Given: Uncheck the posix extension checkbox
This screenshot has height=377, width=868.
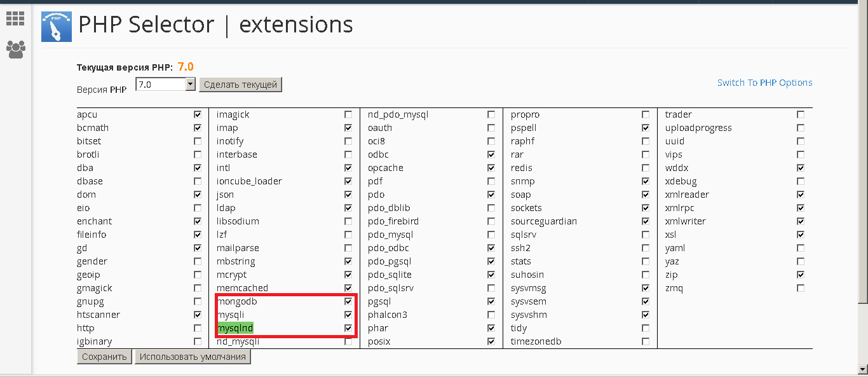Looking at the screenshot, I should [491, 341].
